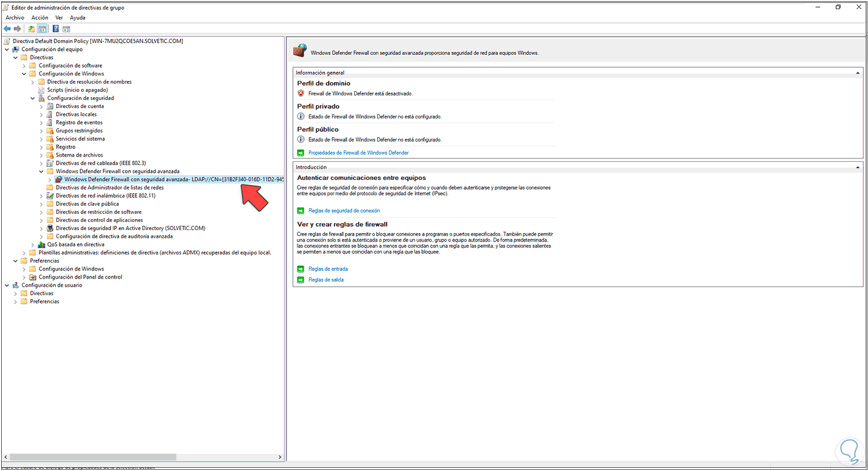Click the computer icon of Configuración del equipo

coord(16,49)
